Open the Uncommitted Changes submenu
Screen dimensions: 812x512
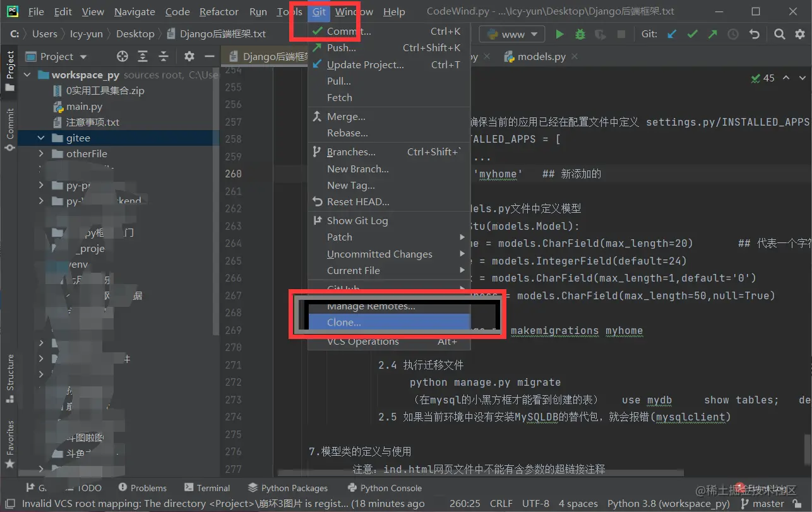389,254
